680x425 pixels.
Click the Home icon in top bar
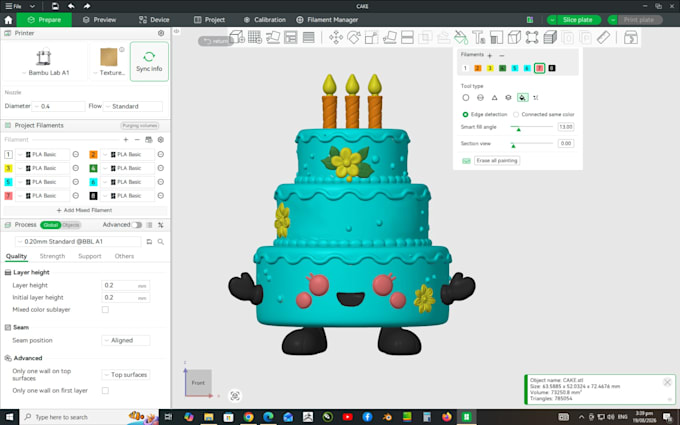click(8, 20)
